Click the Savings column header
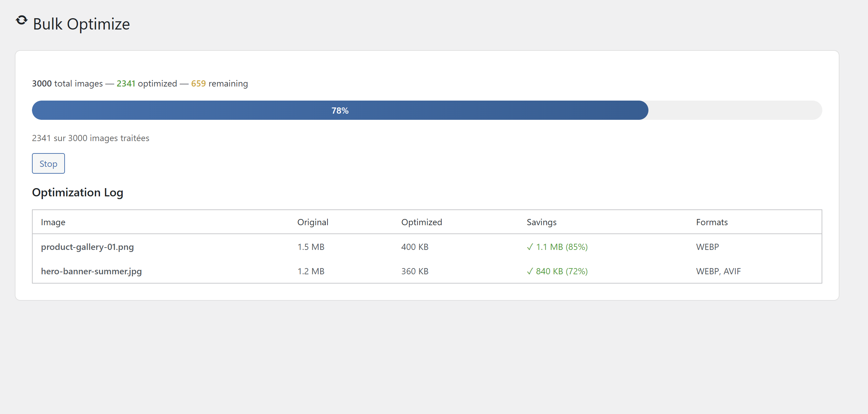Screen dimensions: 868x414 tap(542, 222)
